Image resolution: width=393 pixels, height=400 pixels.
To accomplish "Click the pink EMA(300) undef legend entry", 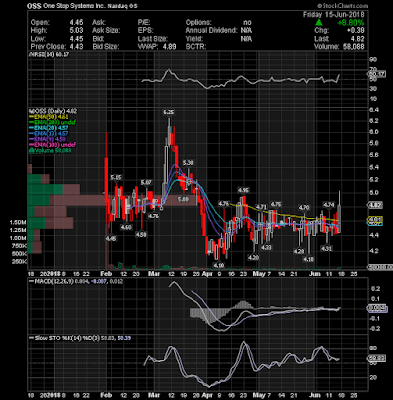I will tap(53, 145).
